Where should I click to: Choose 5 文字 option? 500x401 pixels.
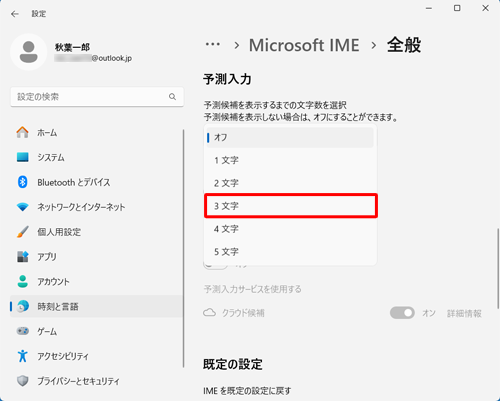290,252
